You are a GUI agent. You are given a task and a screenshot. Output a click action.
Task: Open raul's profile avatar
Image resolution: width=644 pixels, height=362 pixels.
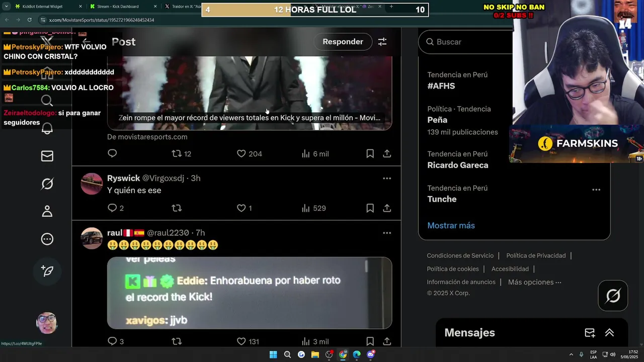[92, 238]
